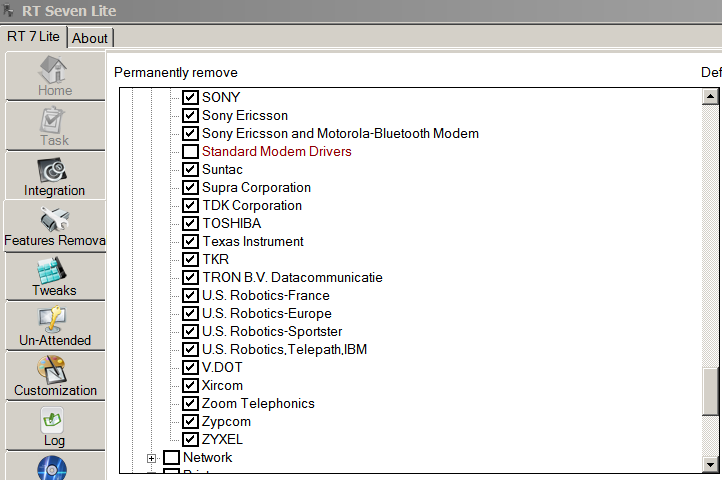Uncheck the TOSHIBA checkbox
Viewport: 722px width, 480px height.
[190, 223]
